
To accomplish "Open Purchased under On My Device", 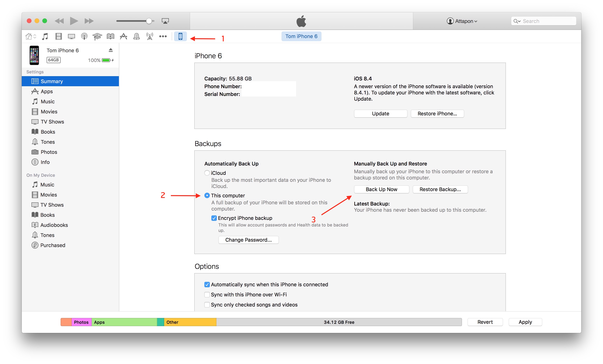I will [x=70, y=245].
